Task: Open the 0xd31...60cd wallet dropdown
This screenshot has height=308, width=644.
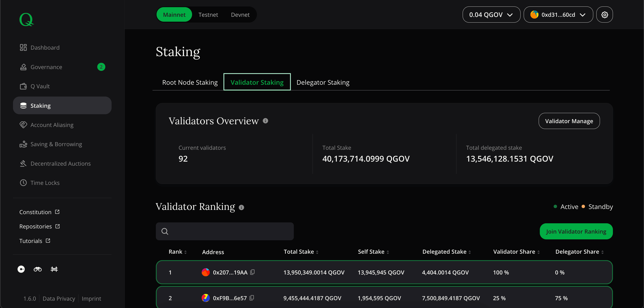Action: tap(558, 15)
